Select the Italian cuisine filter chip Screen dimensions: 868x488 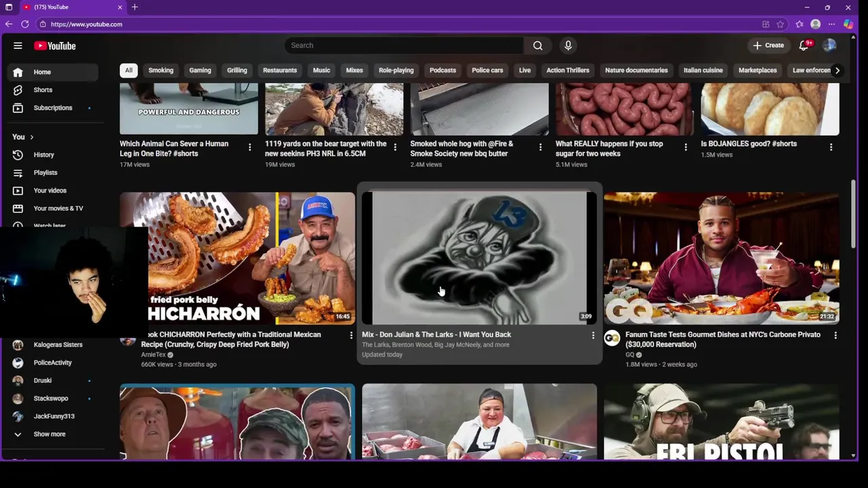pyautogui.click(x=703, y=70)
